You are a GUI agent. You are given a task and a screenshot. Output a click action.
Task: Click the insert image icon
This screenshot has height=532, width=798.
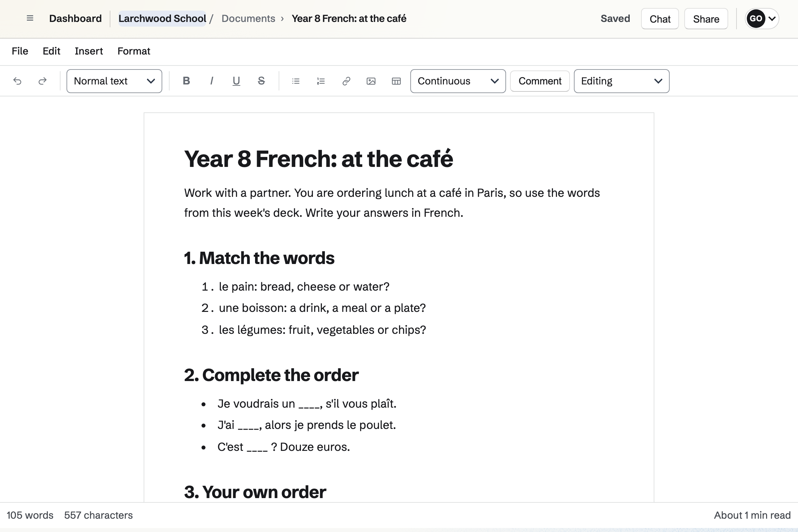pyautogui.click(x=371, y=81)
